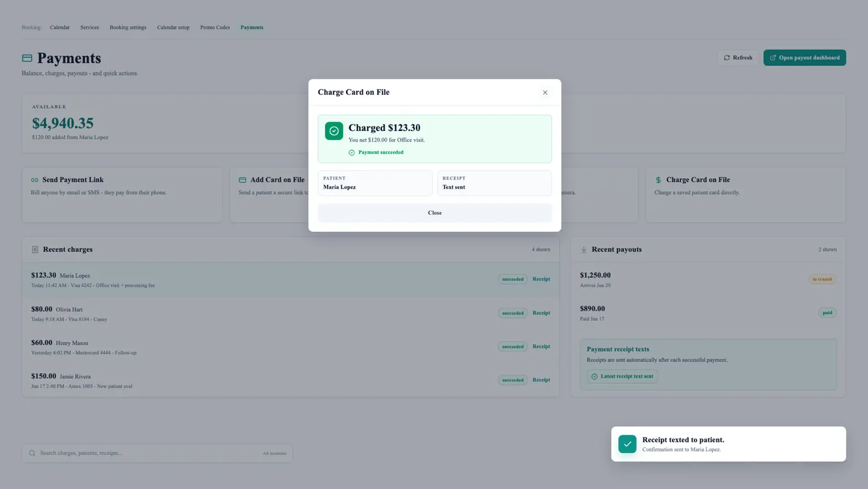This screenshot has height=489, width=868.
Task: Click the link icon on Send Payment Link card
Action: tap(35, 180)
